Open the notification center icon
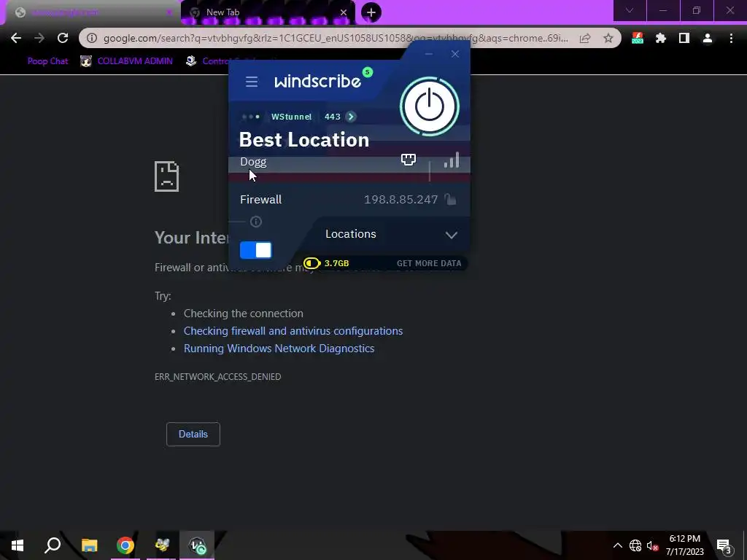This screenshot has width=747, height=560. click(x=724, y=547)
